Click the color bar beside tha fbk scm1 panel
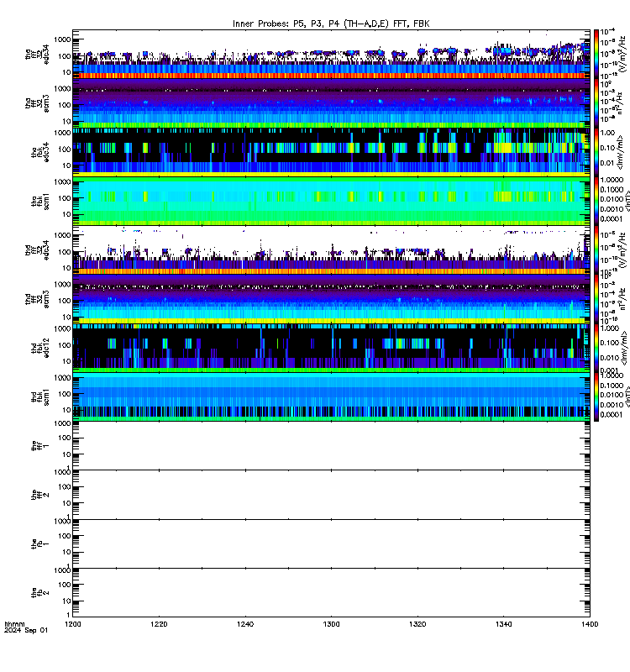 596,201
